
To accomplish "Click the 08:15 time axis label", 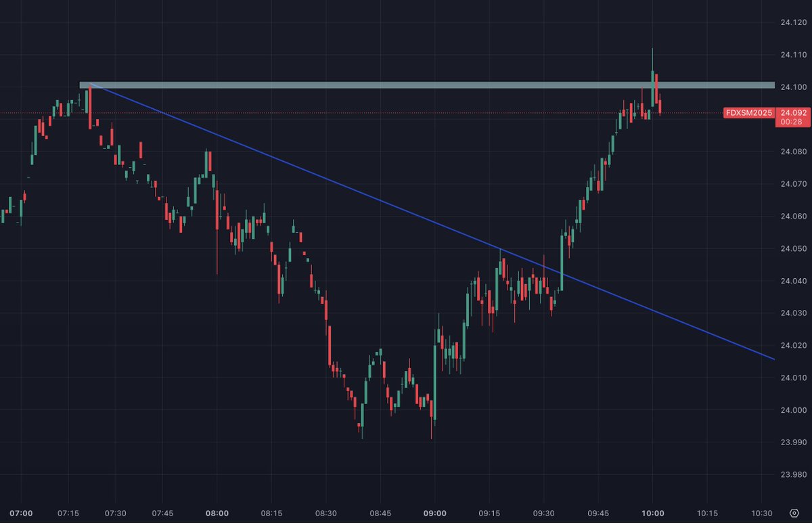I will click(271, 513).
